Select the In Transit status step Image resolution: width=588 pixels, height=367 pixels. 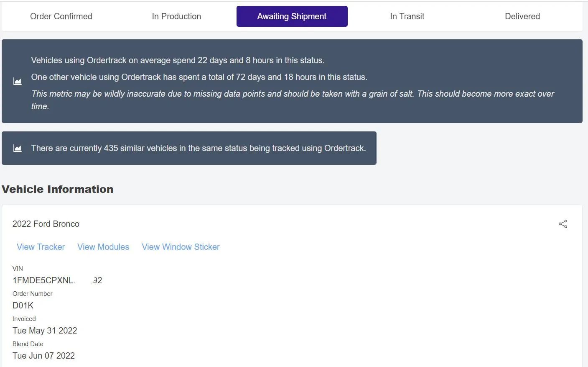pyautogui.click(x=407, y=16)
